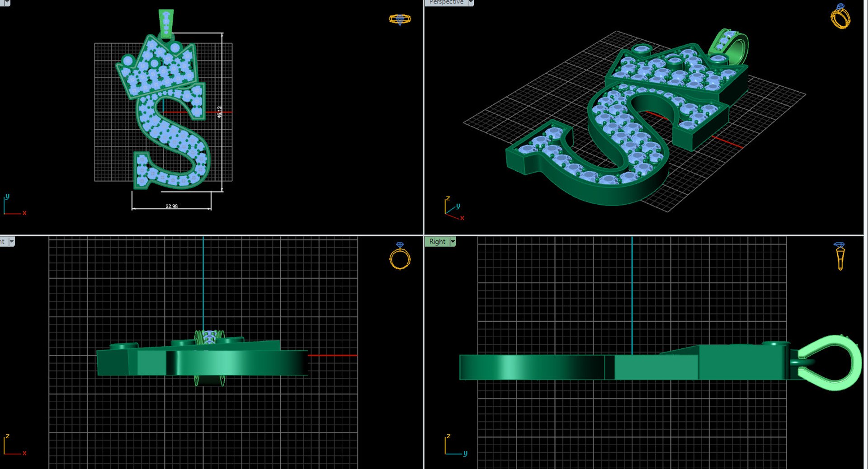
Task: Select the bail in Top viewport
Action: click(x=166, y=23)
